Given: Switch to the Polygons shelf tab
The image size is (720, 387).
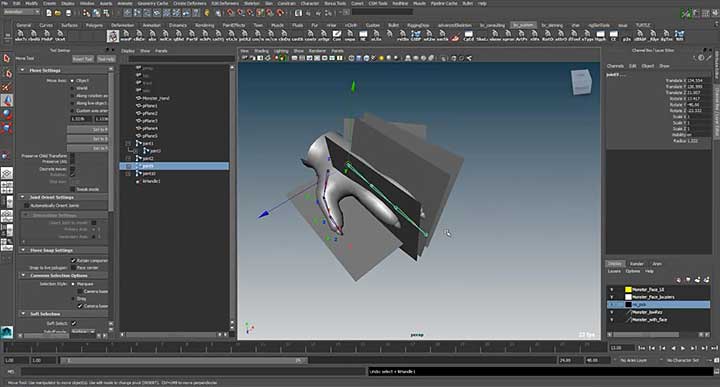Looking at the screenshot, I should (94, 25).
